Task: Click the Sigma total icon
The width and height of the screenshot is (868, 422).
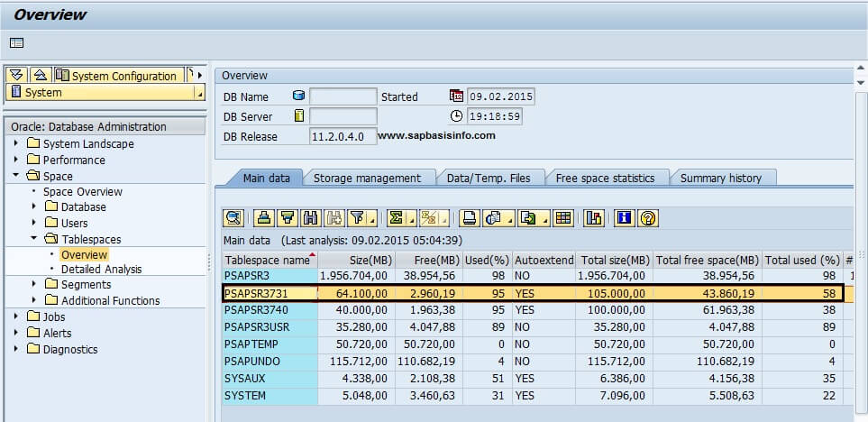Action: (x=396, y=218)
